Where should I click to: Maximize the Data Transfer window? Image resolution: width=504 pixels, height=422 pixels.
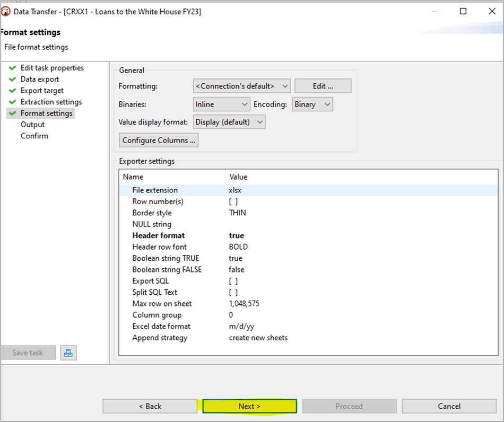coord(463,11)
